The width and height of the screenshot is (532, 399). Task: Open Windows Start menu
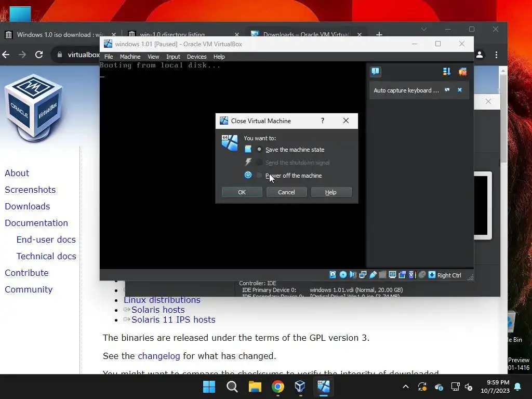pos(209,387)
